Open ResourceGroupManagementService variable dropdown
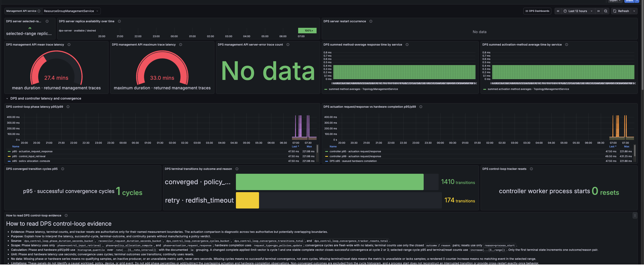Image resolution: width=644 pixels, height=269 pixels. [71, 11]
